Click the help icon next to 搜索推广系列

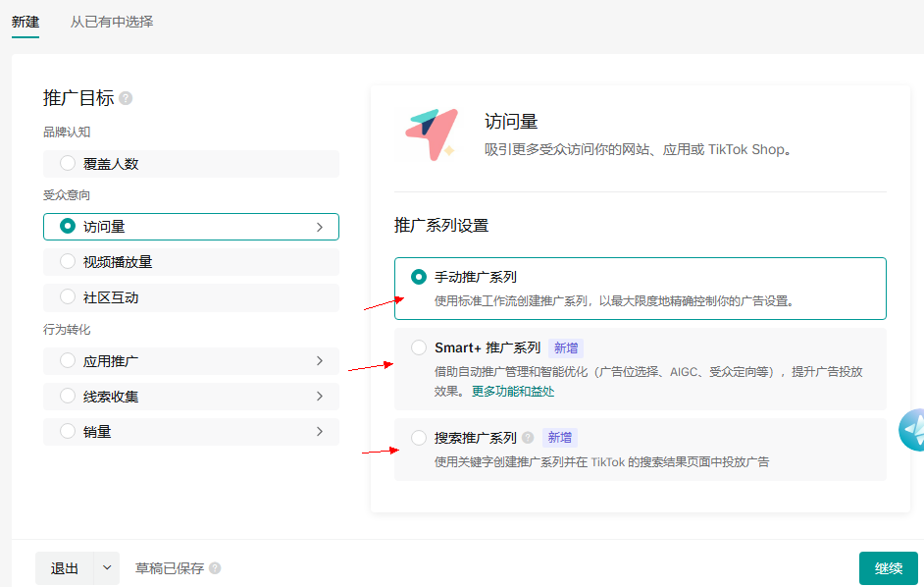tap(528, 438)
